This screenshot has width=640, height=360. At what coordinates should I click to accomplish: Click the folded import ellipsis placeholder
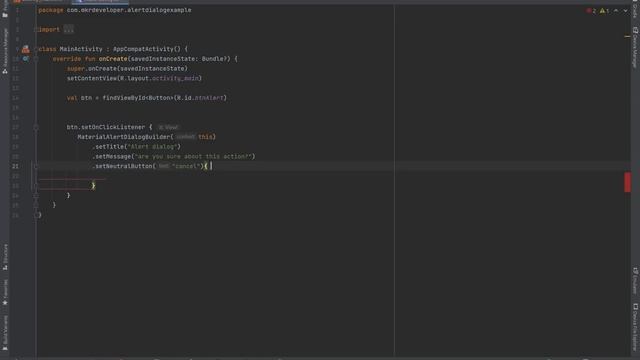click(69, 29)
